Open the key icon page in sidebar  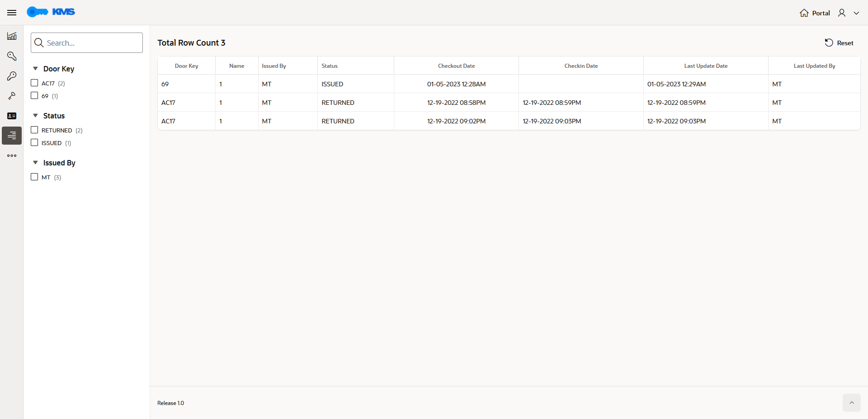point(12,76)
